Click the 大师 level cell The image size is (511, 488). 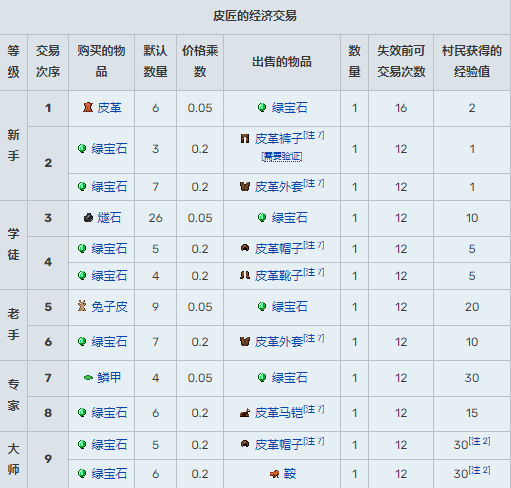[14, 459]
